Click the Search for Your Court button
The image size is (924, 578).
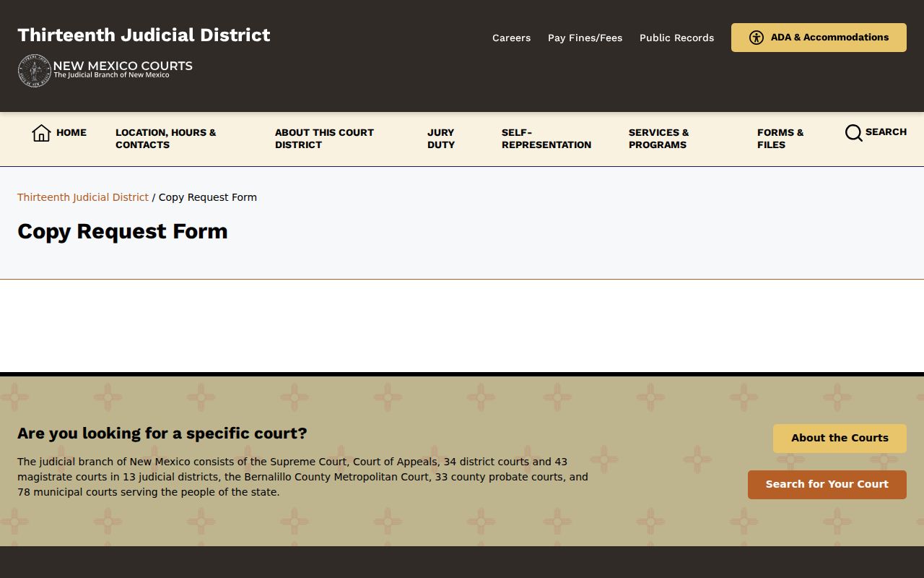(x=827, y=484)
